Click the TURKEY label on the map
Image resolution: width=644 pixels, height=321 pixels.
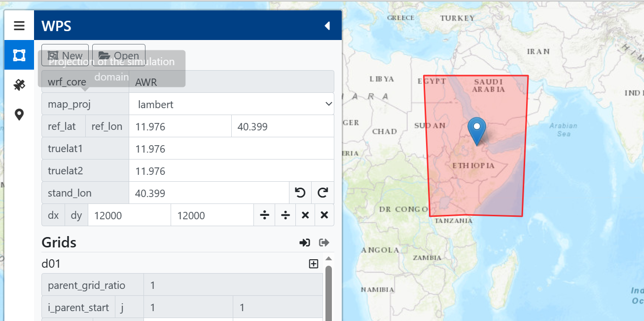(x=457, y=18)
